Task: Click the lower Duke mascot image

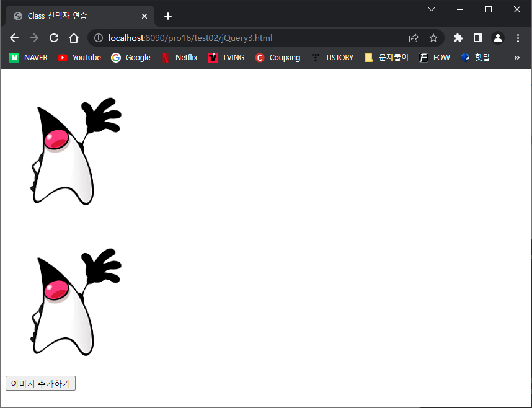Action: point(76,302)
